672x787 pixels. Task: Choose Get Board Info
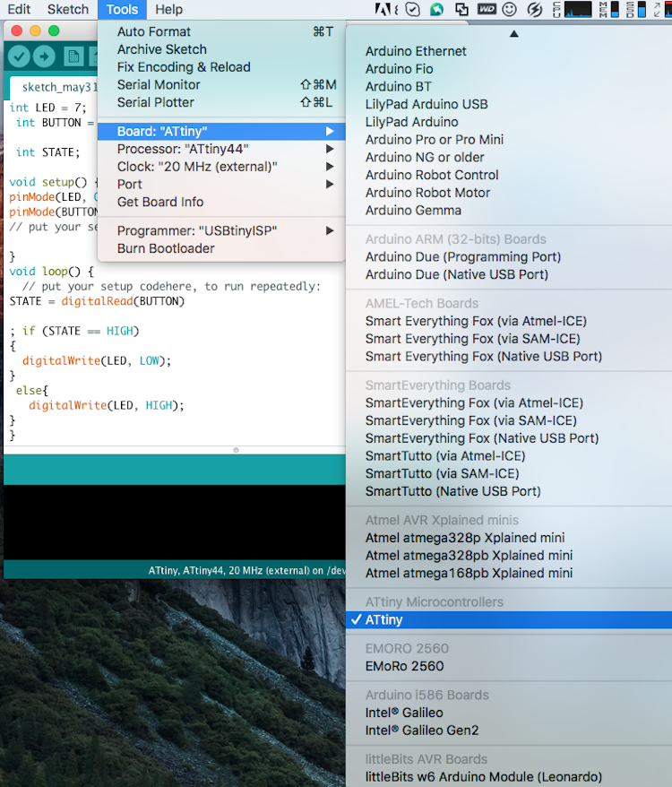[221, 202]
